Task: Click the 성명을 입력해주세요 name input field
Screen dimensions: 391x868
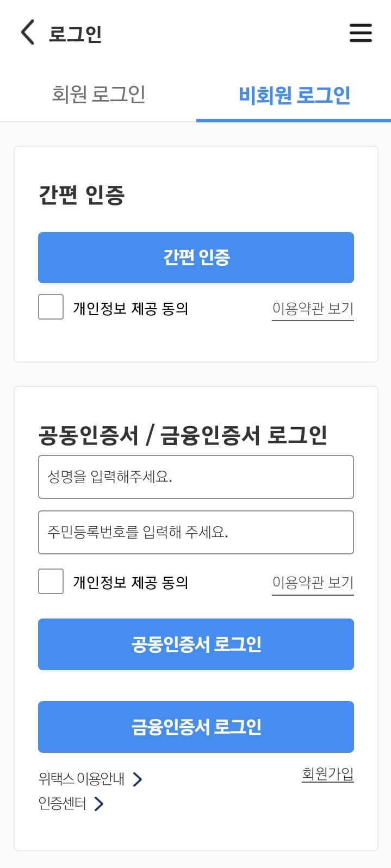Action: point(196,477)
